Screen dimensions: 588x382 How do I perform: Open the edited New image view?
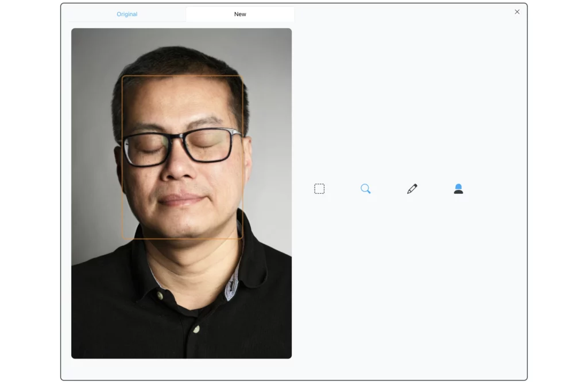(240, 14)
